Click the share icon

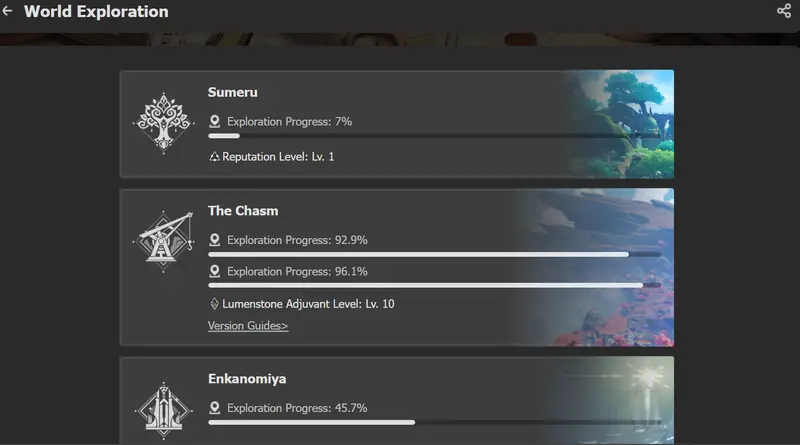783,12
